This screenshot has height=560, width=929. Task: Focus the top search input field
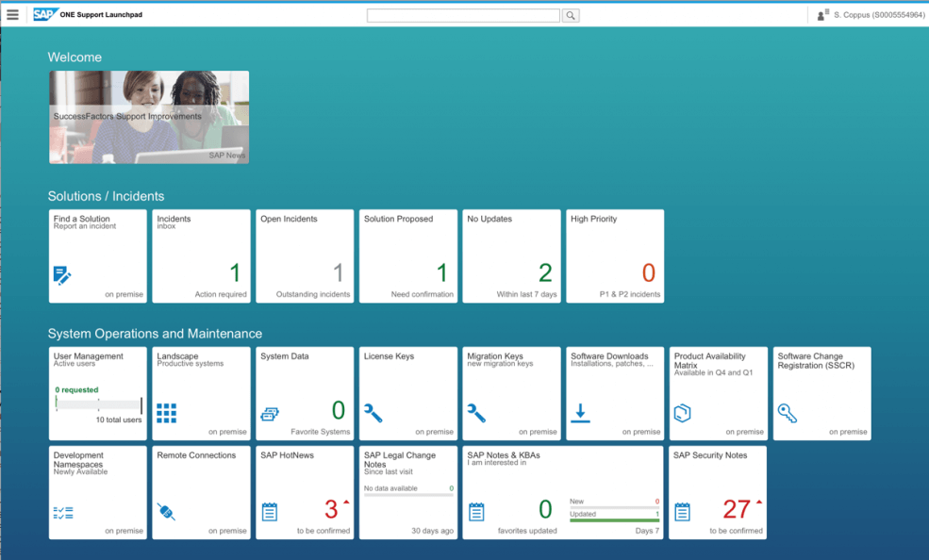point(463,15)
